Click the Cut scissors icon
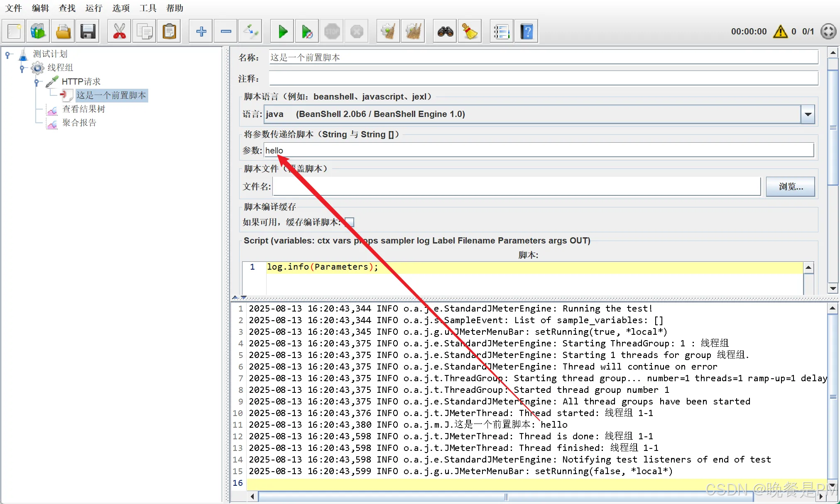 (119, 31)
